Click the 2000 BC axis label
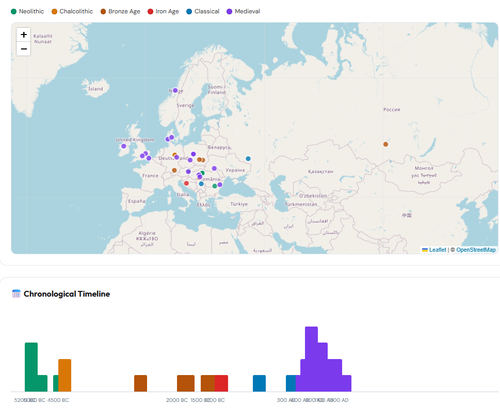Viewport: 500px width, 408px height. click(x=177, y=400)
